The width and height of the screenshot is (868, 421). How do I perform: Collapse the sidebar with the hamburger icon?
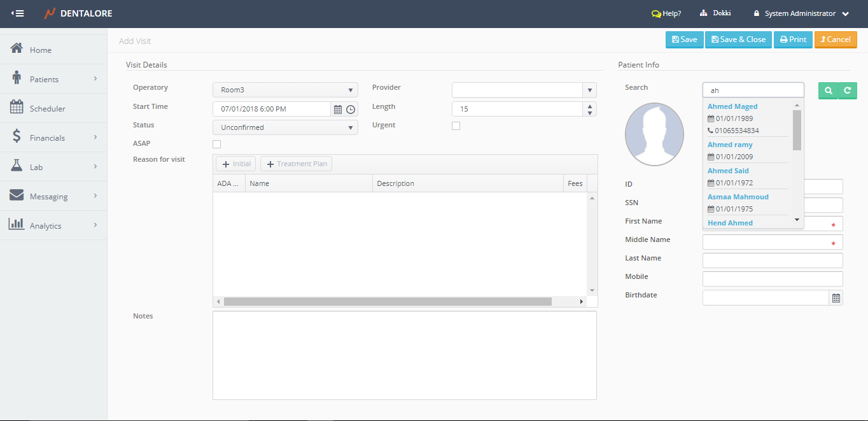point(18,13)
